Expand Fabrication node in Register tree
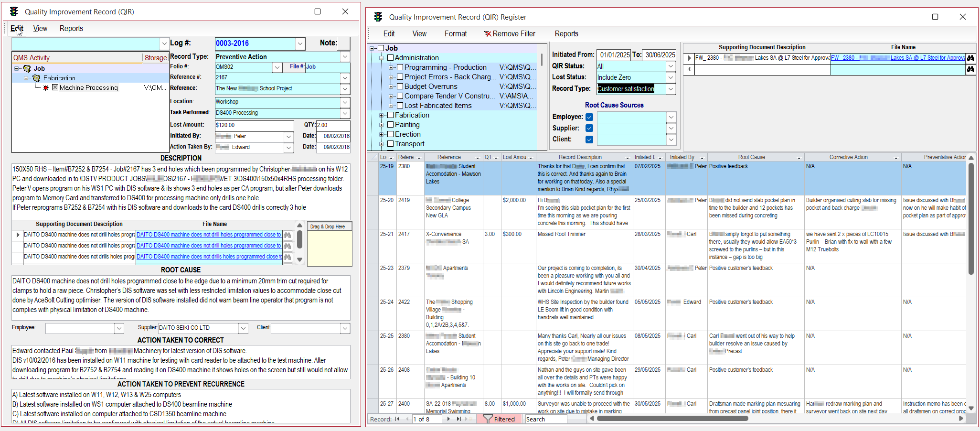Screen dimensions: 980x431 click(x=381, y=115)
